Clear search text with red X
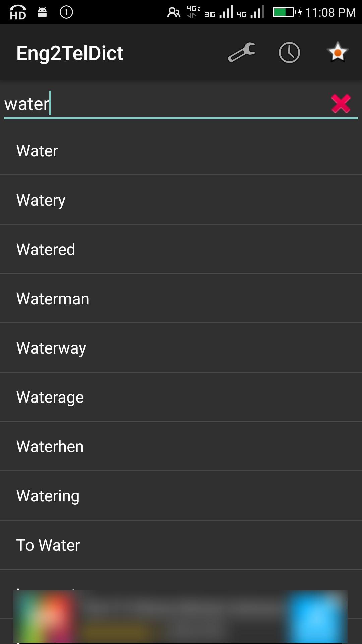362x644 pixels. click(x=341, y=104)
